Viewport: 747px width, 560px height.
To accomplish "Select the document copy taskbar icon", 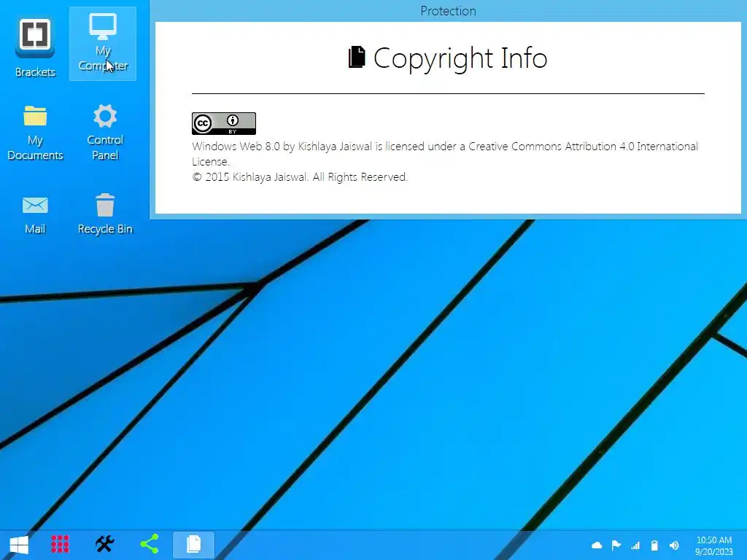I will [x=193, y=544].
